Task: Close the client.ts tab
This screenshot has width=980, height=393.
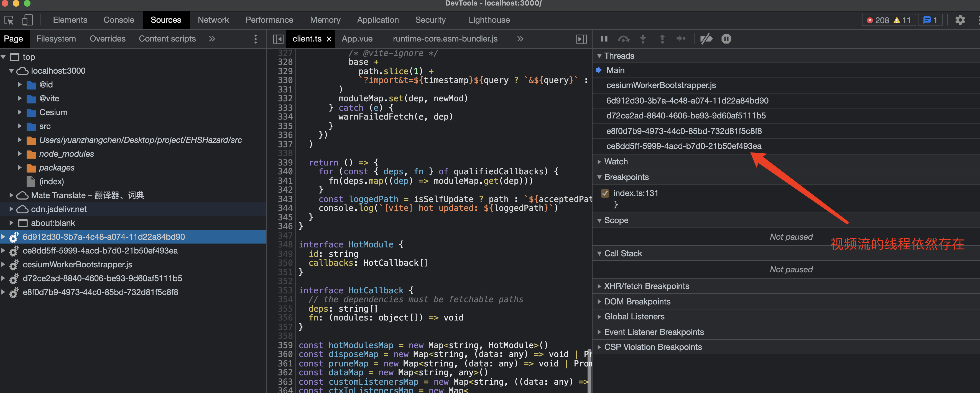Action: click(x=329, y=39)
